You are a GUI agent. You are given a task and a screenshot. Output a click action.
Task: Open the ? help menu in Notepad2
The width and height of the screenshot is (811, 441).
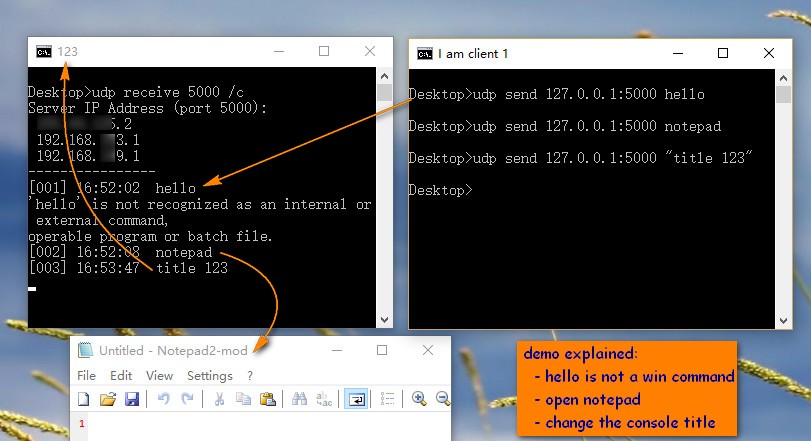250,375
